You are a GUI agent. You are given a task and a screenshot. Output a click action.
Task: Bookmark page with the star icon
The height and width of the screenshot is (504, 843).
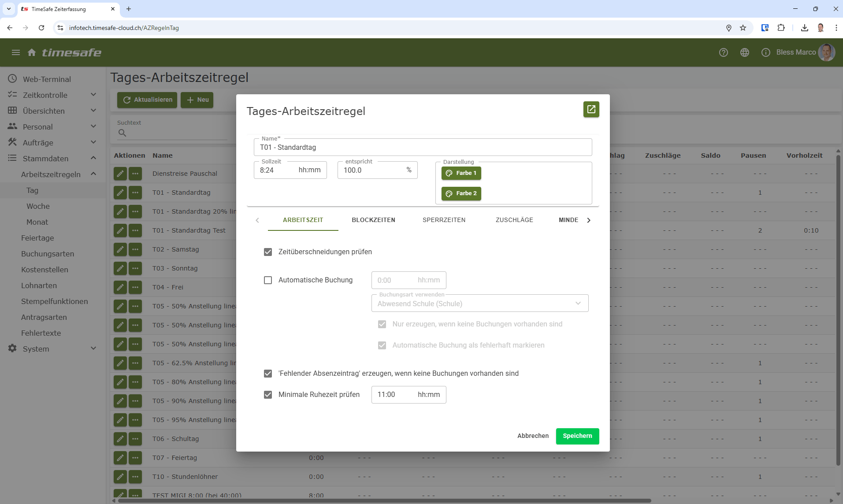click(743, 28)
